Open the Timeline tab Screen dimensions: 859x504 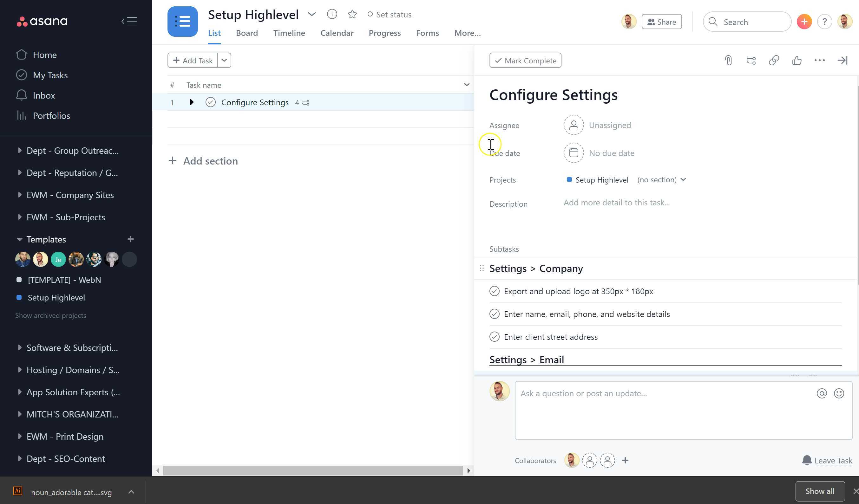click(x=289, y=33)
